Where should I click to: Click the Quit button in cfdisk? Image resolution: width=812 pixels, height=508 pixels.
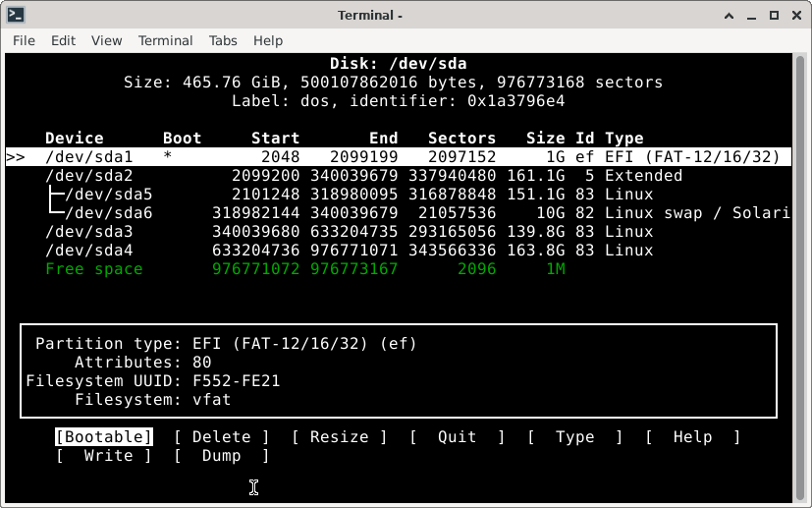[457, 437]
